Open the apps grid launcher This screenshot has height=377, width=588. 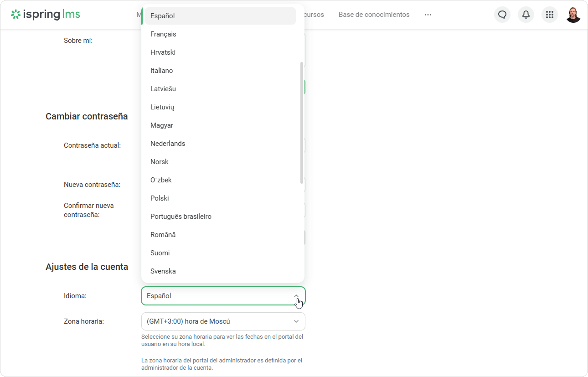tap(549, 15)
